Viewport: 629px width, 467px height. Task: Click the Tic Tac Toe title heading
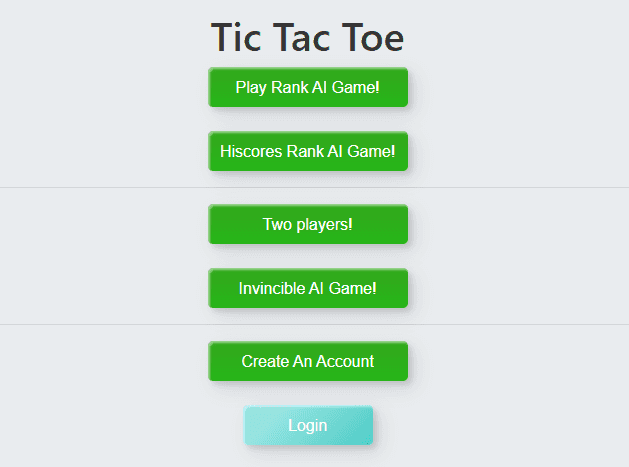pyautogui.click(x=308, y=38)
